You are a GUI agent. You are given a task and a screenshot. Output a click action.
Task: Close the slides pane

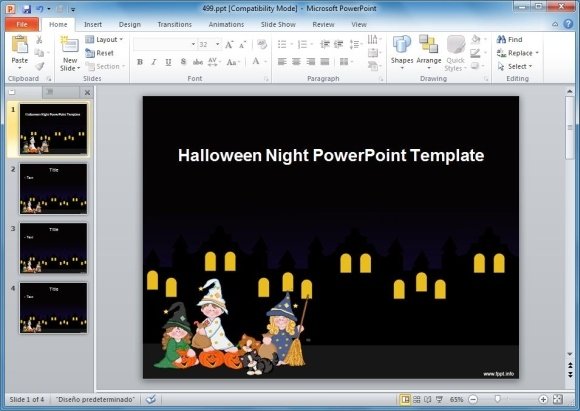pyautogui.click(x=87, y=92)
